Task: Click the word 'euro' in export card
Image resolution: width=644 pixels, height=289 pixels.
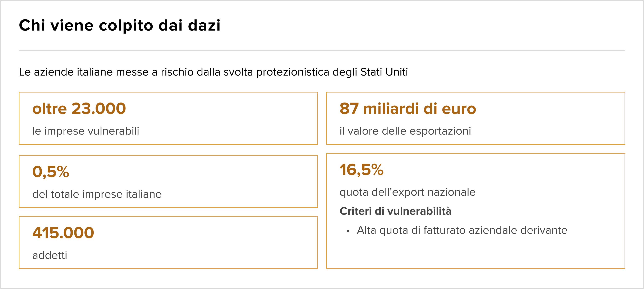Action: pyautogui.click(x=459, y=109)
